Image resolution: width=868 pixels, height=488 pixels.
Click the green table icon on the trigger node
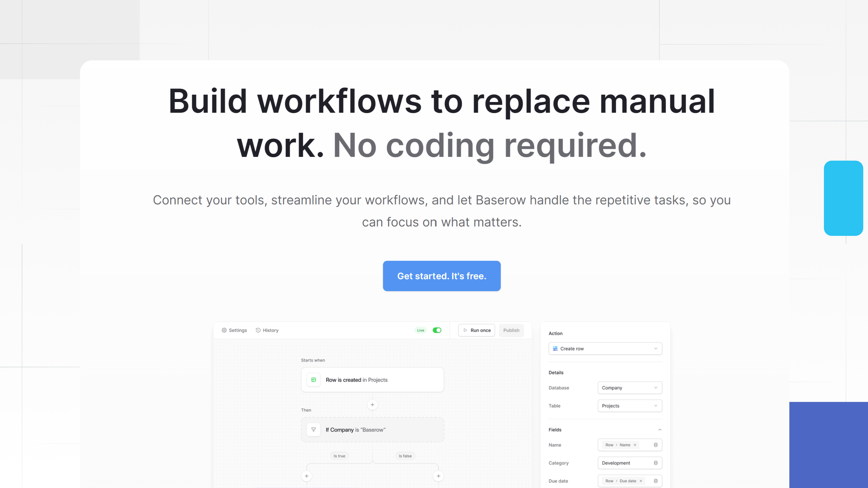(313, 380)
